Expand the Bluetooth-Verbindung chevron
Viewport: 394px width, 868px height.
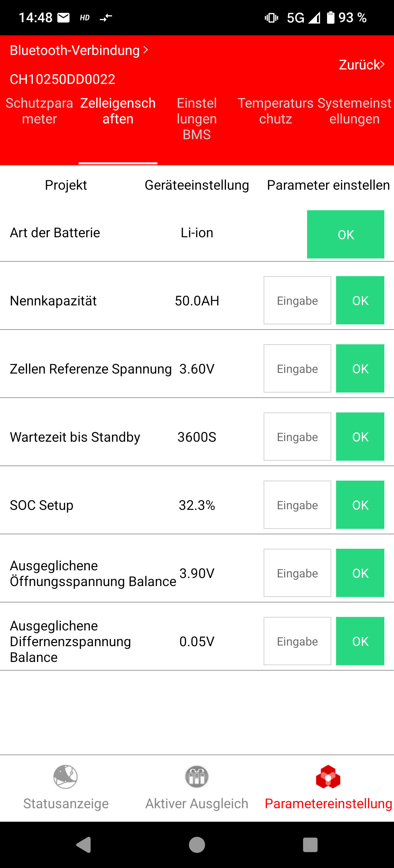(x=146, y=50)
